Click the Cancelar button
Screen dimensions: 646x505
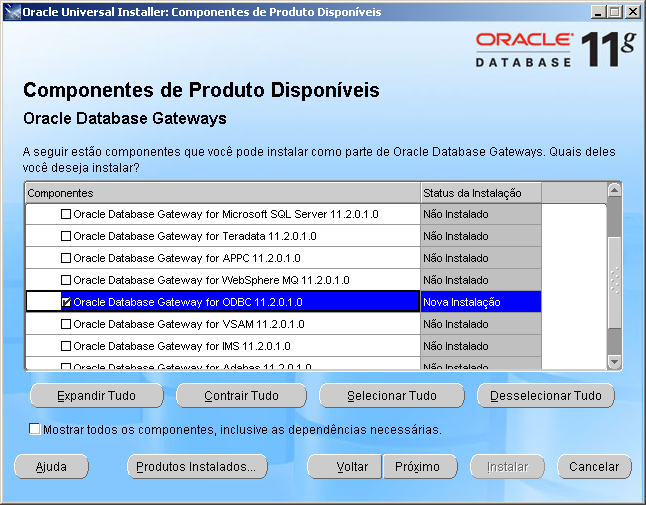(x=594, y=467)
